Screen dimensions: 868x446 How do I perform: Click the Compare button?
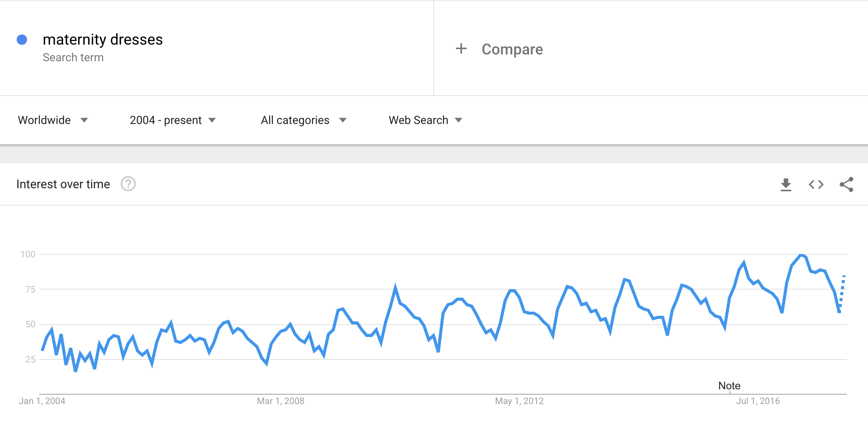512,49
